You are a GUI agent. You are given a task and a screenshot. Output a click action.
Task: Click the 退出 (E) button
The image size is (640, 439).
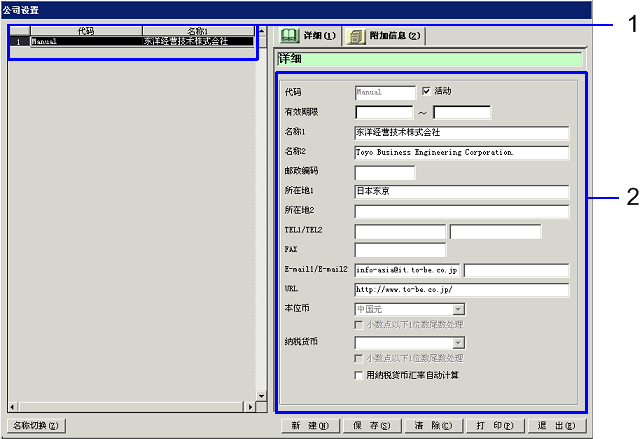557,426
